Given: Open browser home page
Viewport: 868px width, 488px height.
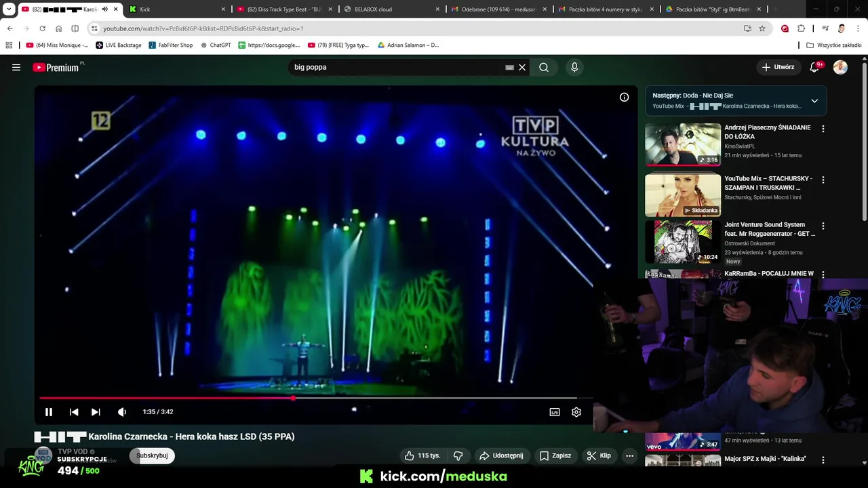Looking at the screenshot, I should (58, 28).
